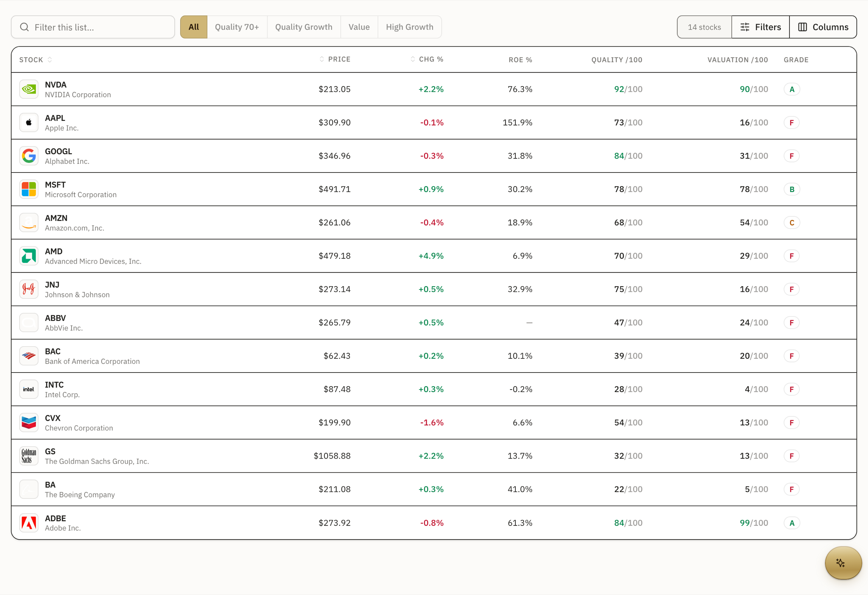Click the grade A badge for NVDA
Viewport: 868px width, 595px height.
(x=791, y=89)
